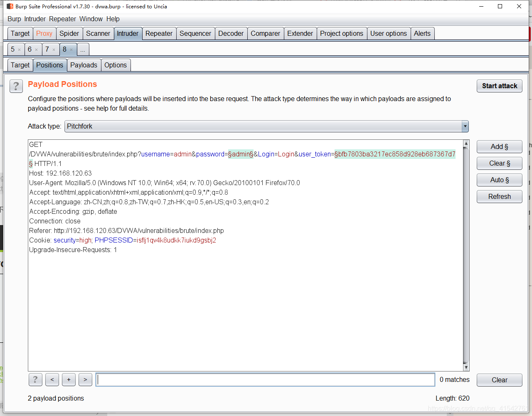Go to next search match
The image size is (532, 416).
click(x=85, y=379)
